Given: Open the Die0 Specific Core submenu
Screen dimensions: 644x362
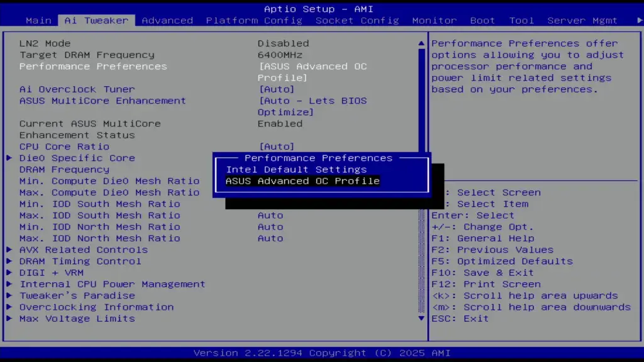Looking at the screenshot, I should pyautogui.click(x=77, y=158).
